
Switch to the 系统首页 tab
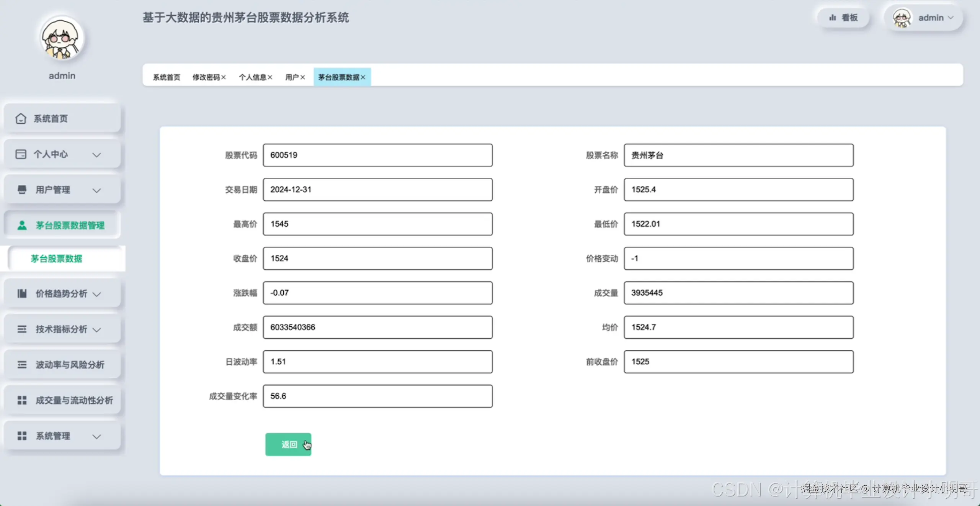[167, 77]
